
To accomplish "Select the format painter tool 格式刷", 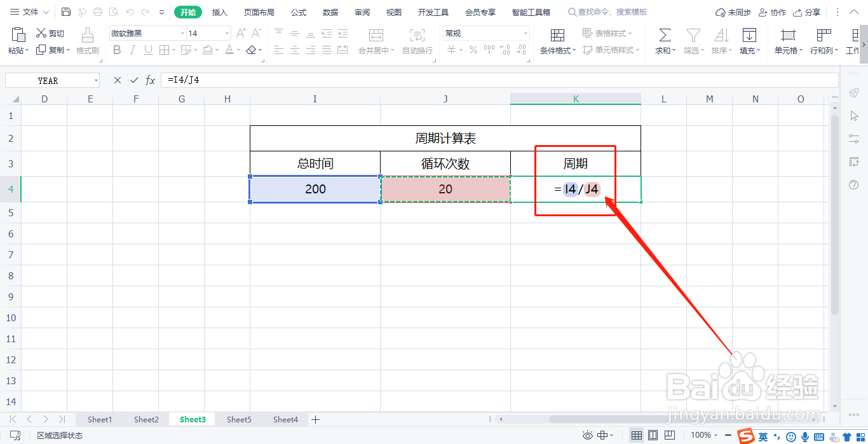I will [86, 41].
